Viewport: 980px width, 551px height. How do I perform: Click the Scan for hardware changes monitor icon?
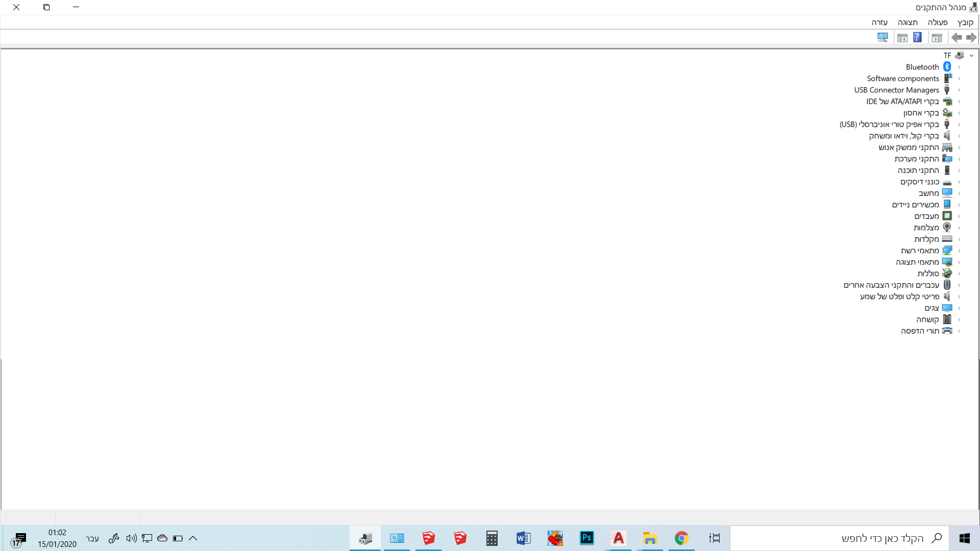click(x=883, y=37)
